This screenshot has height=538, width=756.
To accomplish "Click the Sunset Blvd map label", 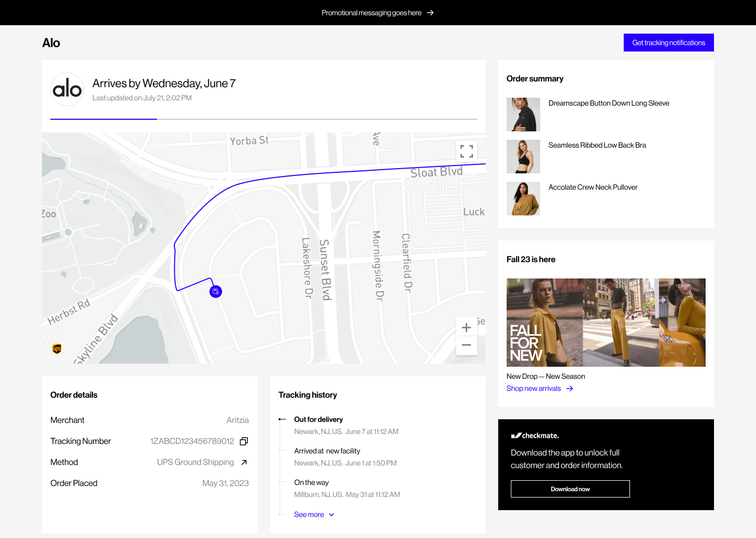I will click(x=325, y=270).
